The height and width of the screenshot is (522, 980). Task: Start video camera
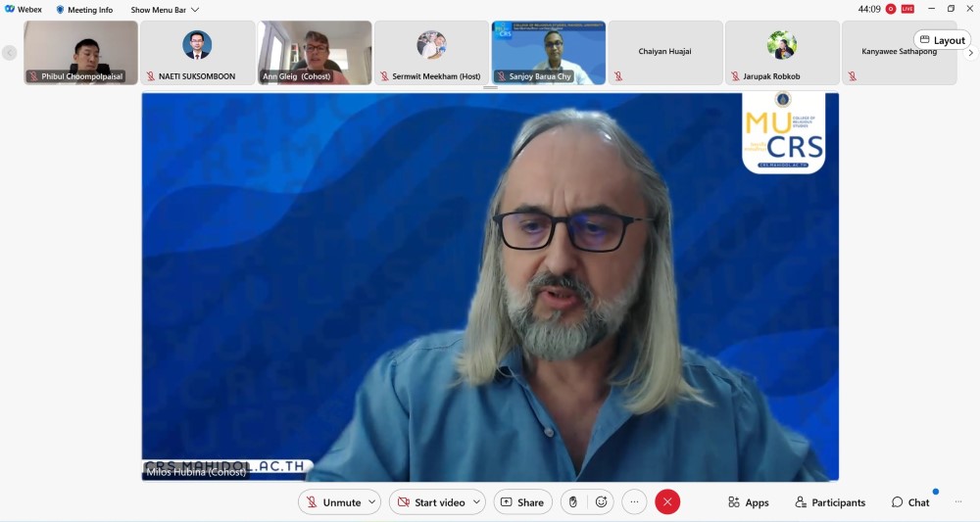click(430, 502)
